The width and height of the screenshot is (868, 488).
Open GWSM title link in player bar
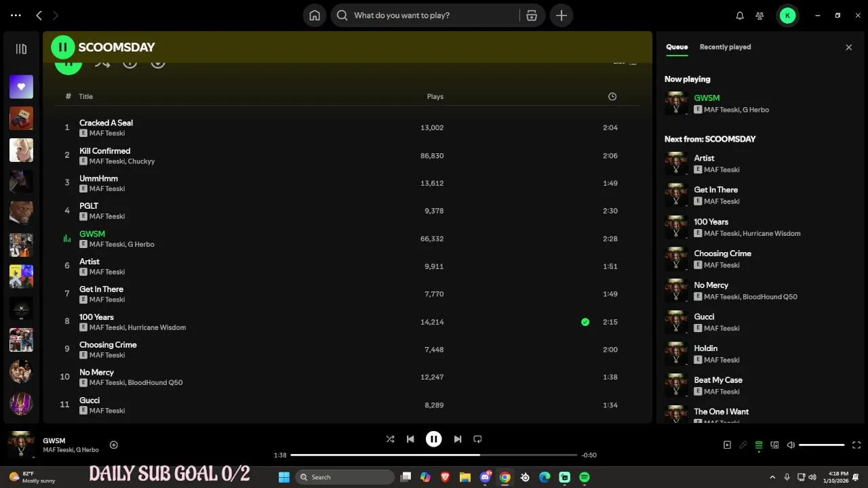point(54,441)
